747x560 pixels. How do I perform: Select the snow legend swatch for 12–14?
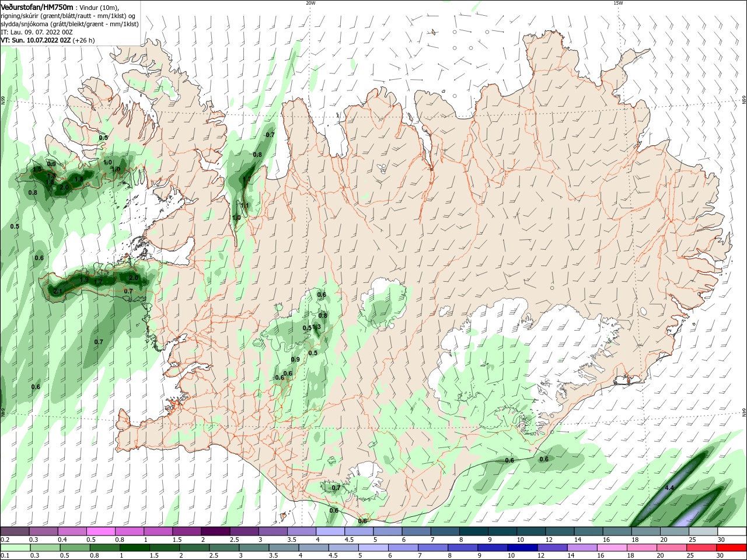[560, 531]
